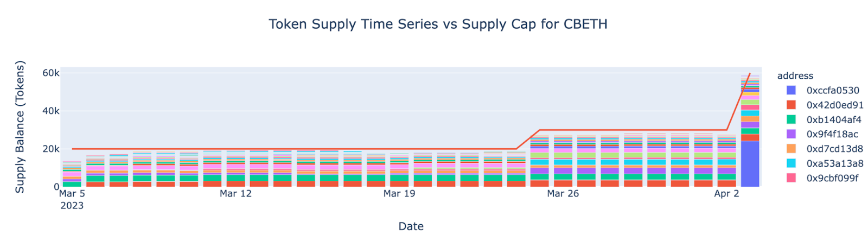Toggle the 0xb1404af4 legend label

pos(834,119)
